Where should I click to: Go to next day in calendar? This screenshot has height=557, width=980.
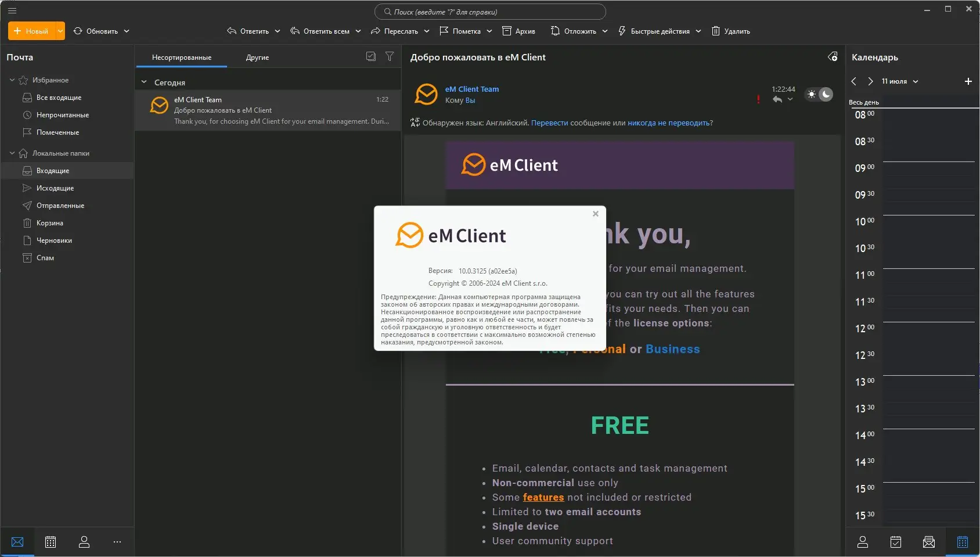tap(870, 81)
